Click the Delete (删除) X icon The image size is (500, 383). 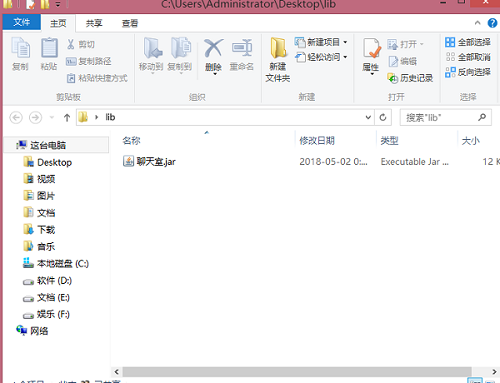[x=213, y=48]
